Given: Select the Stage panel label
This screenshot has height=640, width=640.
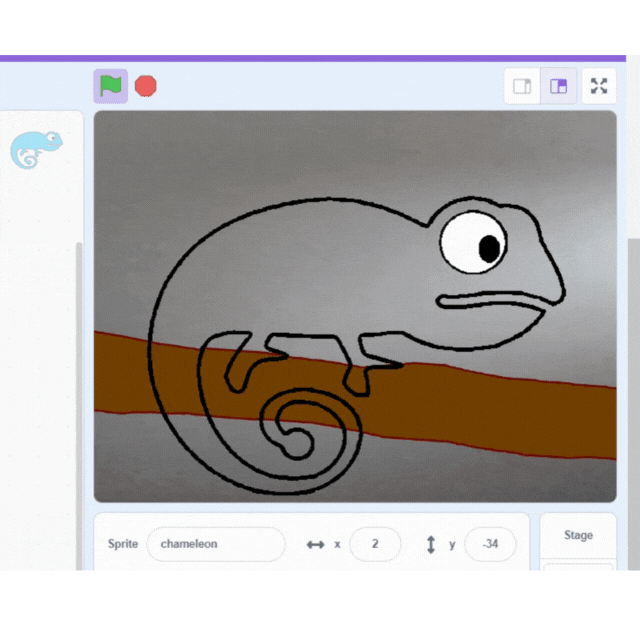Looking at the screenshot, I should point(578,535).
